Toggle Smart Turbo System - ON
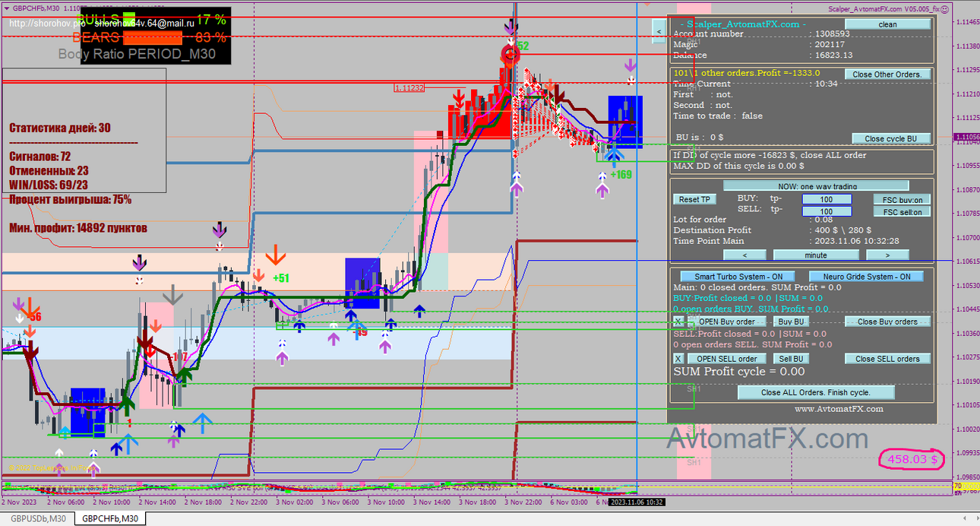This screenshot has height=526, width=980. pyautogui.click(x=737, y=277)
